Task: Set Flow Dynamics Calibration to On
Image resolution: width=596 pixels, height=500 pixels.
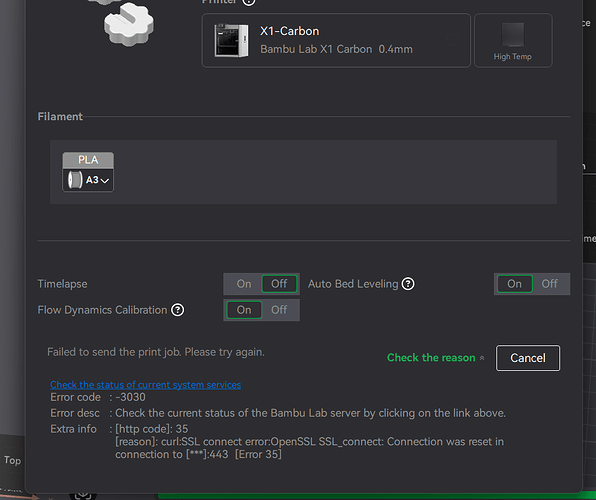Action: pos(244,310)
